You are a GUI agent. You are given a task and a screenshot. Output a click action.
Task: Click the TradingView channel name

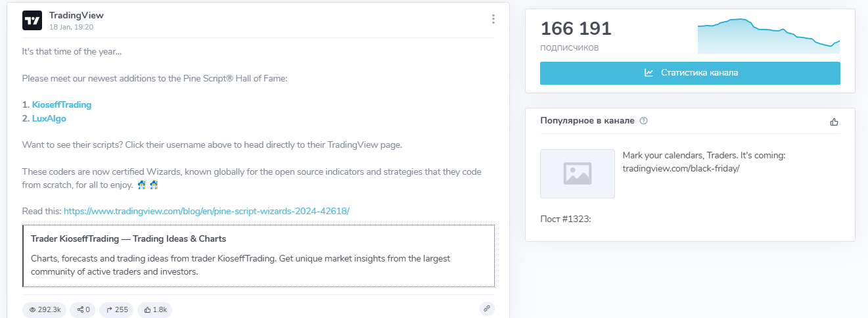(x=76, y=15)
